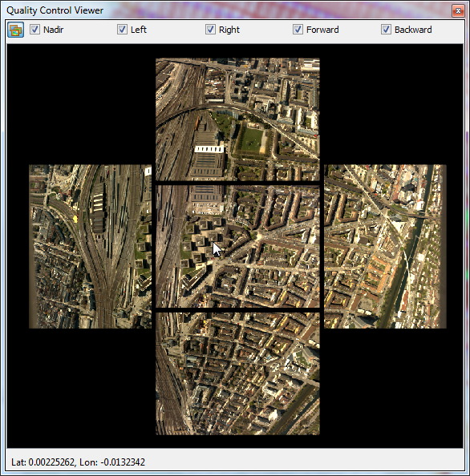Click the green park in the top image

pyautogui.click(x=251, y=140)
